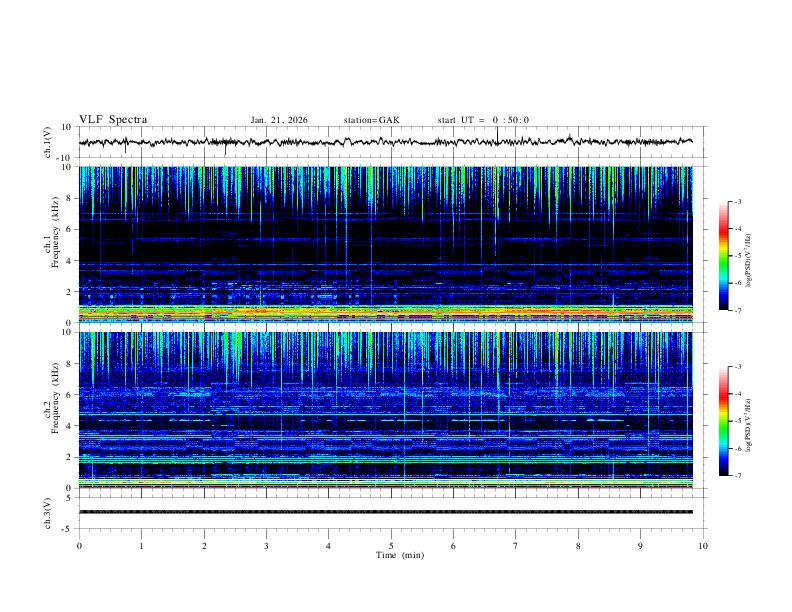Click the ch.1 "Frequency (kHz)" axis label

click(55, 232)
